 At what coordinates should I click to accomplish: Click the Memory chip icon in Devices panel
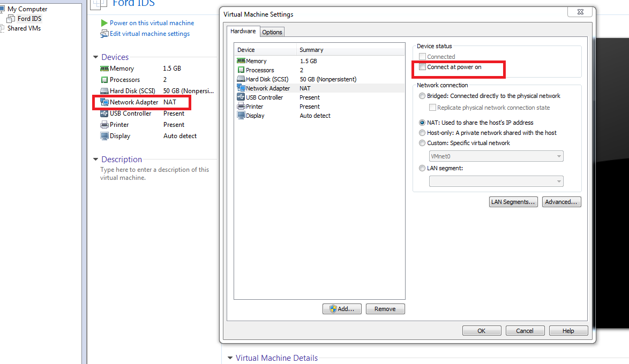(104, 69)
